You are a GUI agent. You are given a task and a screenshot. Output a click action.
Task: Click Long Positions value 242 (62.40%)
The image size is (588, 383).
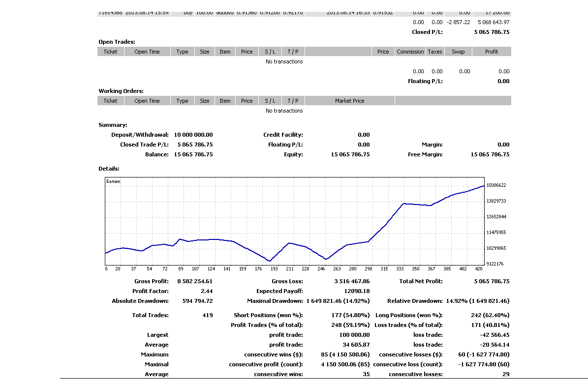[x=490, y=315]
